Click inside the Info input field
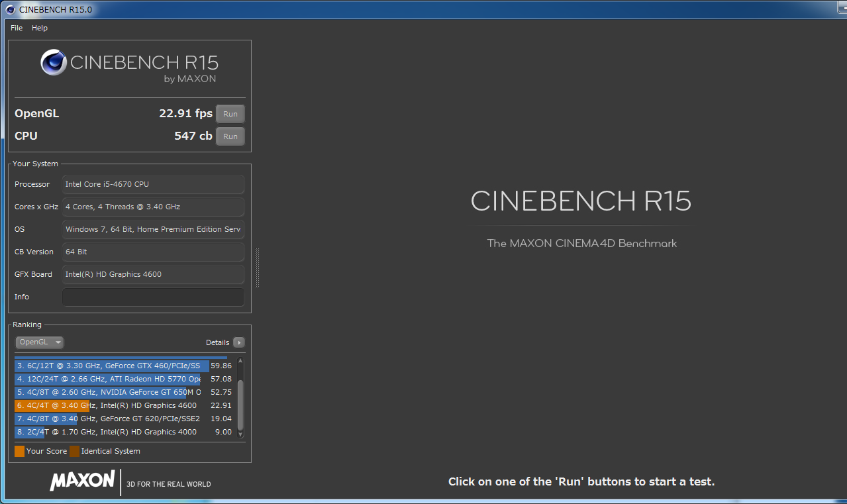The height and width of the screenshot is (504, 847). click(x=153, y=297)
